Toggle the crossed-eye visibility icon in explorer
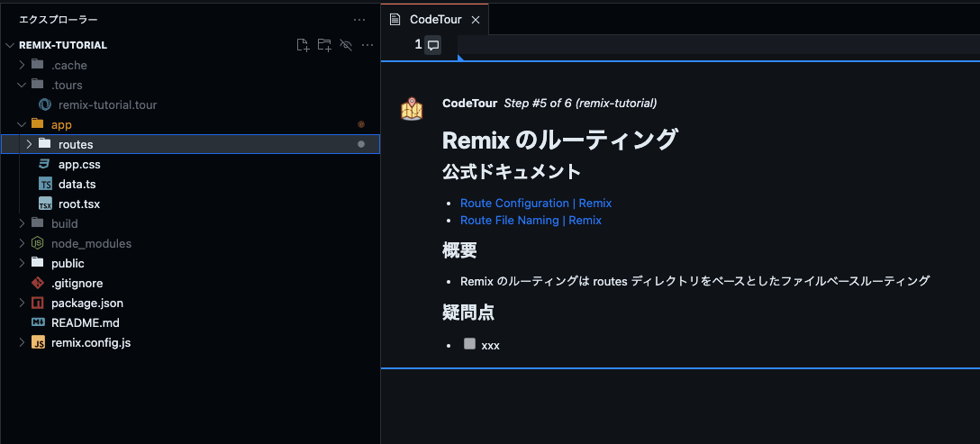Viewport: 980px width, 444px height. click(346, 45)
